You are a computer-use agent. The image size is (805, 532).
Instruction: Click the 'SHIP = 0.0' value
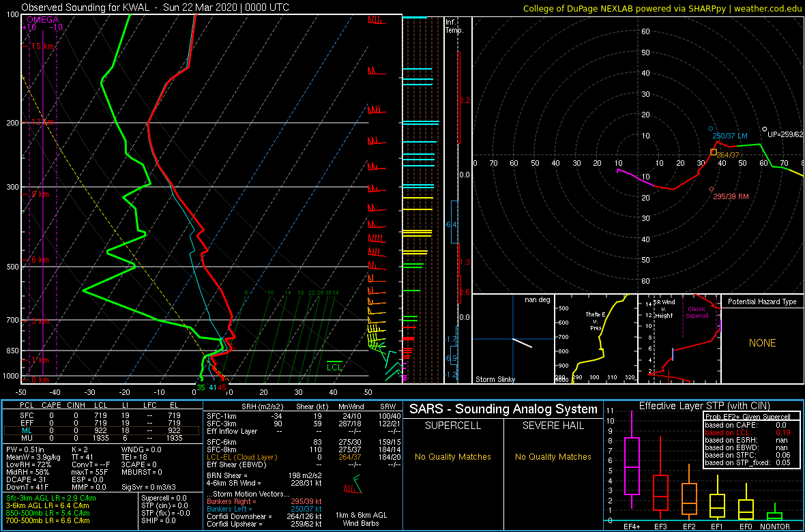[160, 520]
